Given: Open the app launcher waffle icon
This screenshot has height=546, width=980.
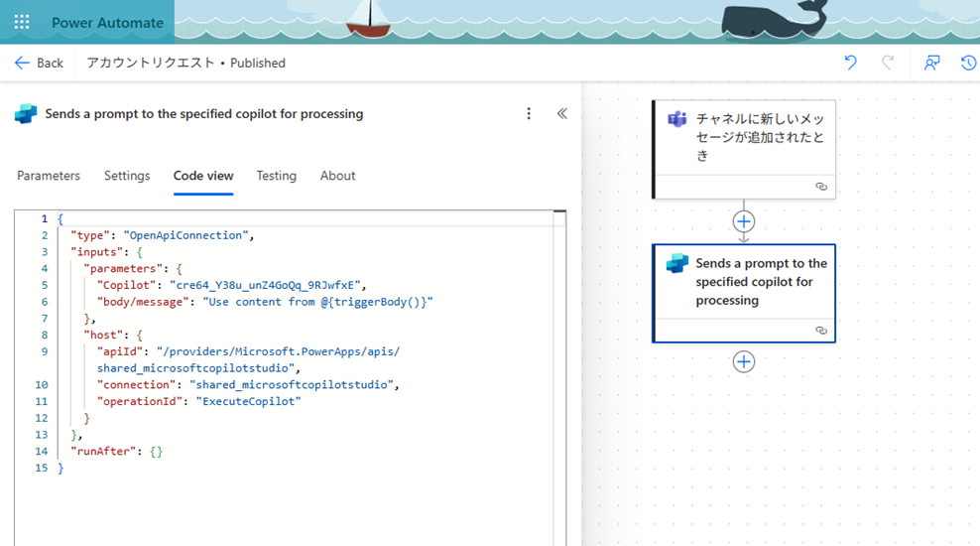Looking at the screenshot, I should click(x=22, y=23).
